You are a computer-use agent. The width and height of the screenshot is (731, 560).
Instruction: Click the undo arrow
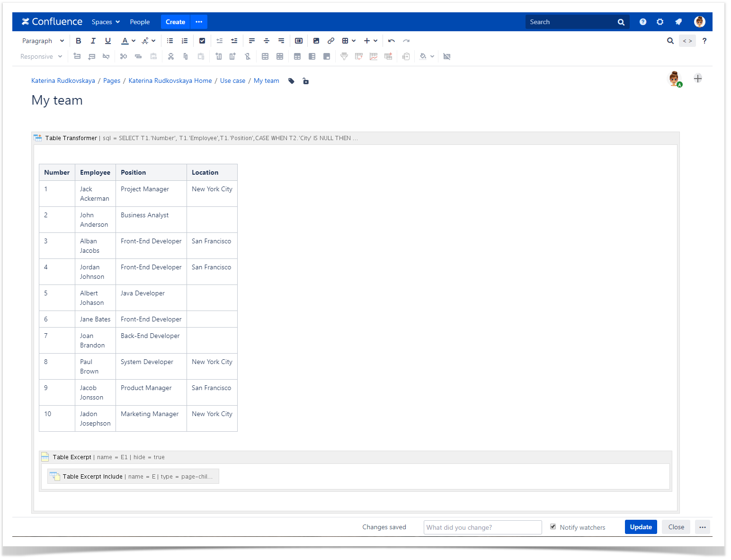point(392,41)
